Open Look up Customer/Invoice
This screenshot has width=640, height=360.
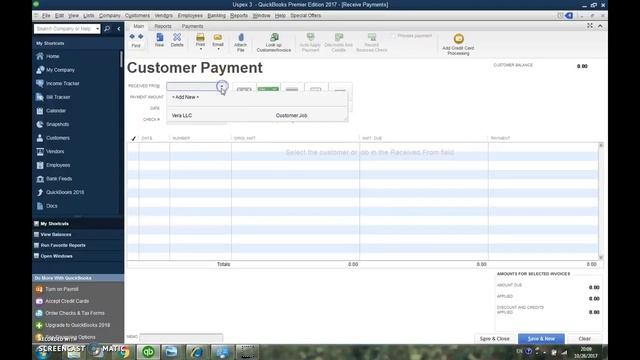[x=274, y=42]
